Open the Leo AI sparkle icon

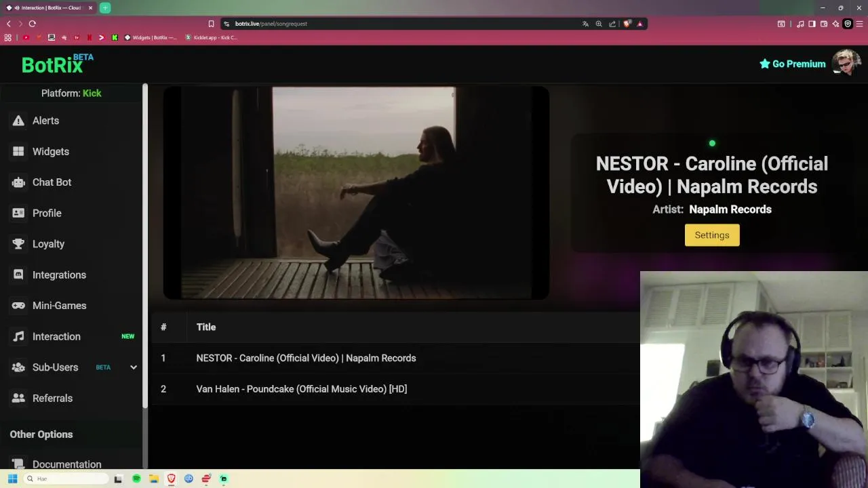(x=835, y=24)
